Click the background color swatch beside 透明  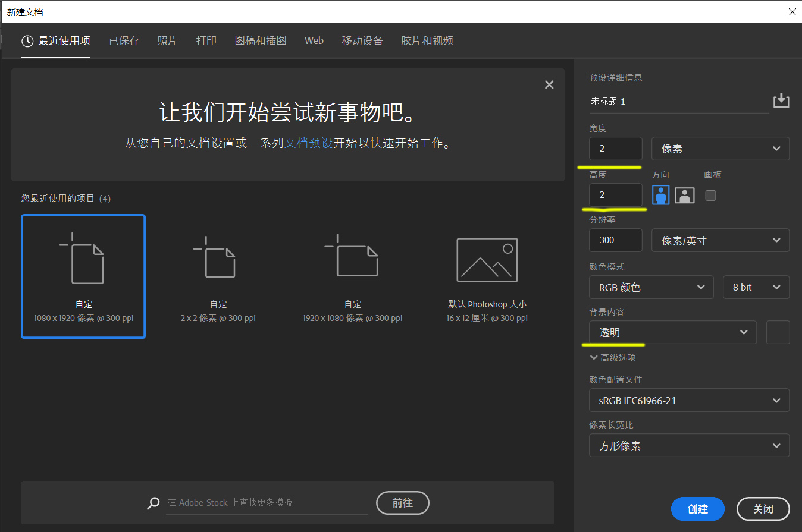click(x=778, y=332)
